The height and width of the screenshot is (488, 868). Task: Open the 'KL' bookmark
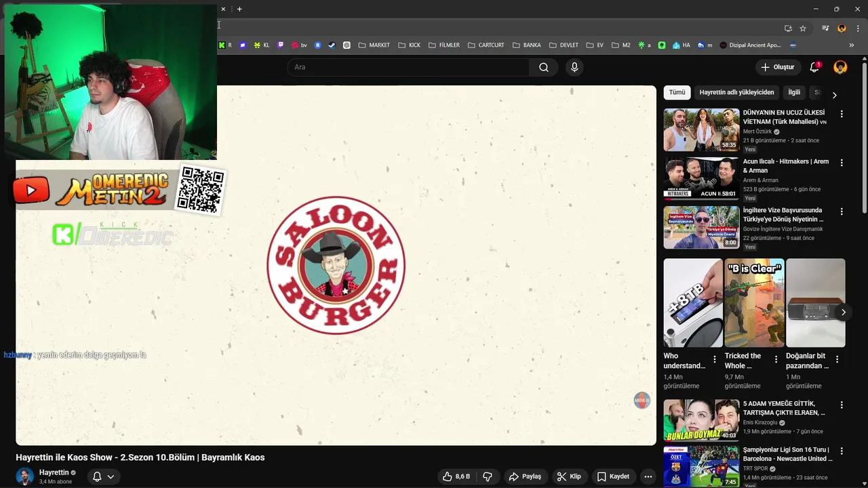click(262, 45)
